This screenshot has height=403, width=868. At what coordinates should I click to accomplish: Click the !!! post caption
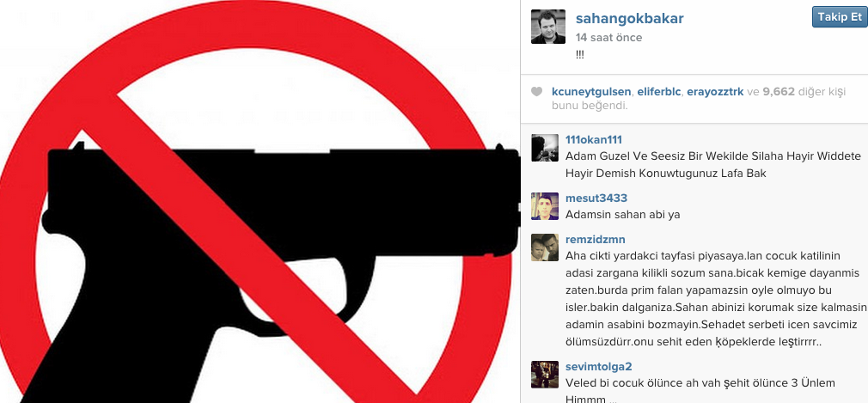579,54
